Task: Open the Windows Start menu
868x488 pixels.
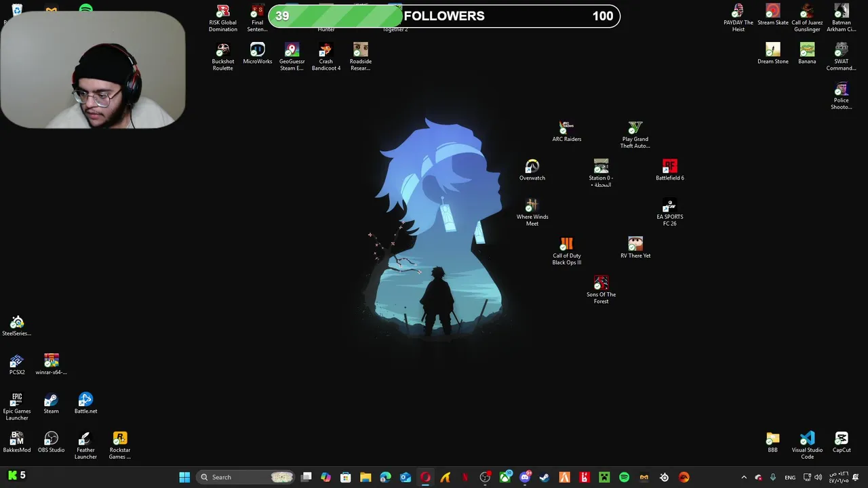Action: tap(184, 477)
